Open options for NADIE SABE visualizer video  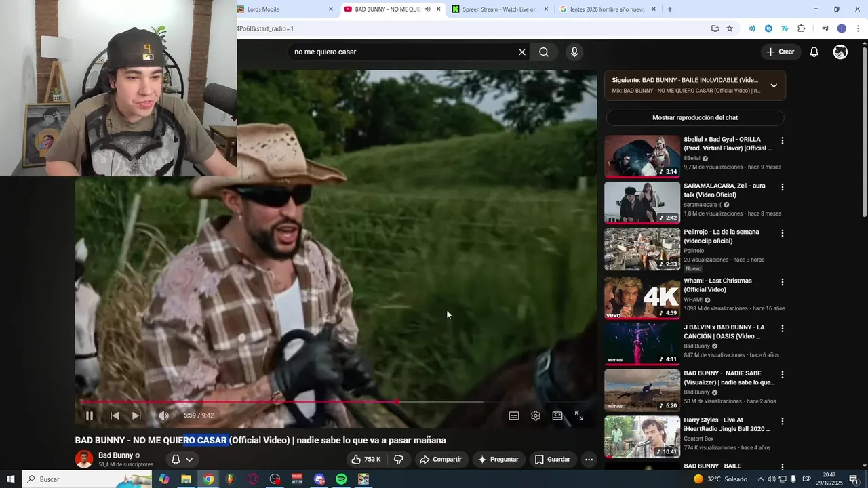[x=783, y=375]
